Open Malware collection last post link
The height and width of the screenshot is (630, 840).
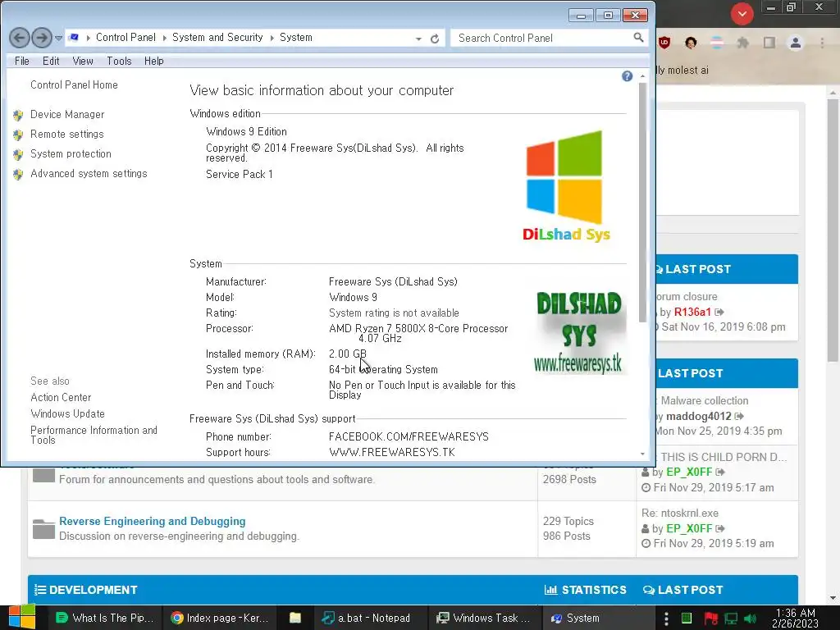(705, 400)
